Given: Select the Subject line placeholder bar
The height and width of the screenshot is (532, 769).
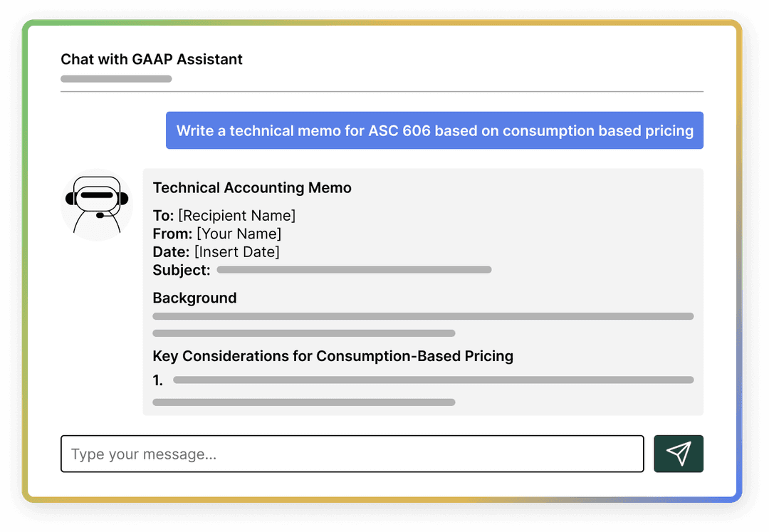Looking at the screenshot, I should click(354, 269).
